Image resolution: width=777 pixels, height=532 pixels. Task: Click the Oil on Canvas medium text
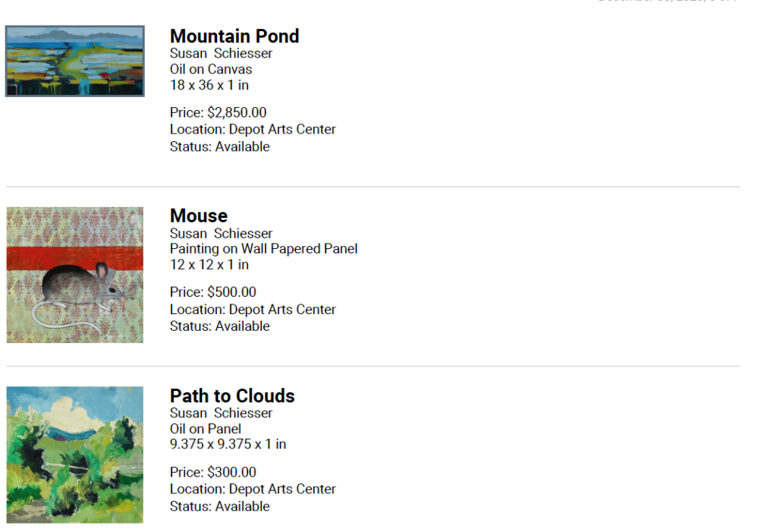tap(211, 69)
